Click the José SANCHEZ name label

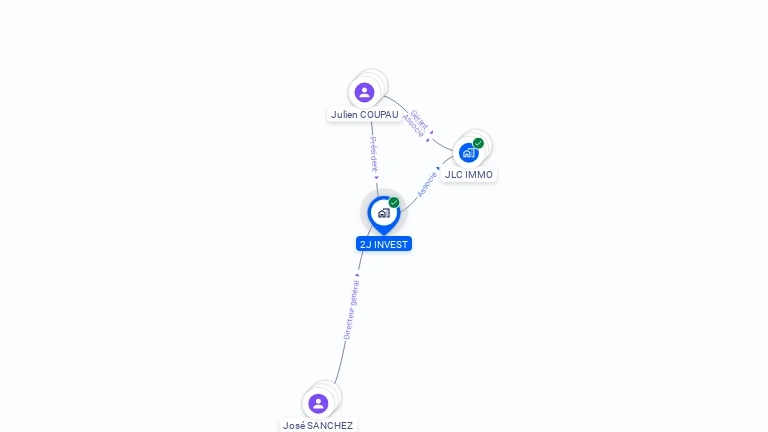click(x=318, y=426)
